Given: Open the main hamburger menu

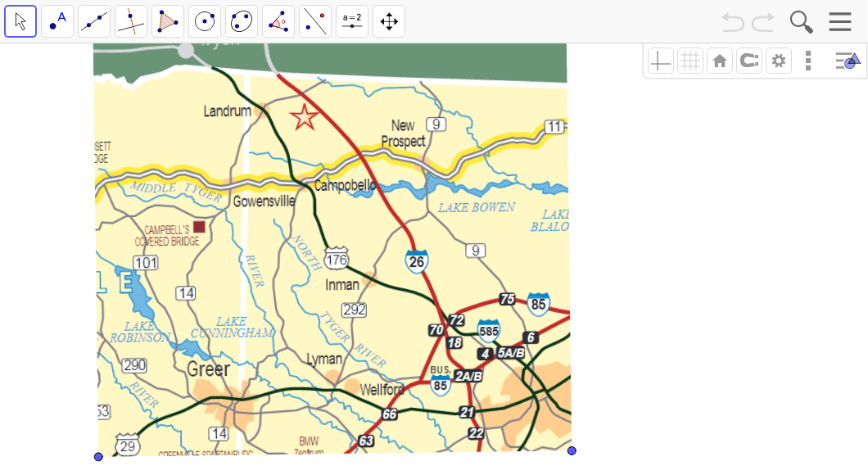Looking at the screenshot, I should pos(840,21).
